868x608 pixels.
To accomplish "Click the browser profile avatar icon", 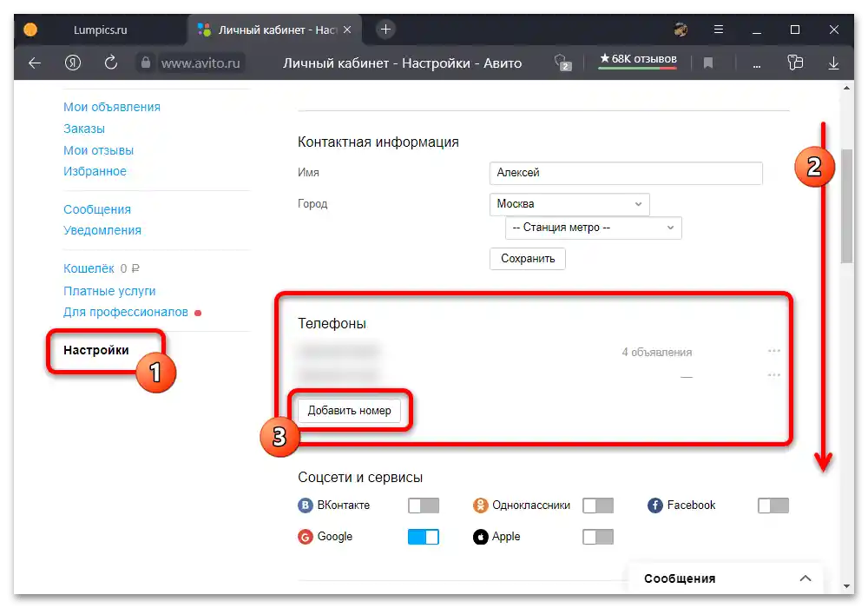I will click(x=681, y=30).
